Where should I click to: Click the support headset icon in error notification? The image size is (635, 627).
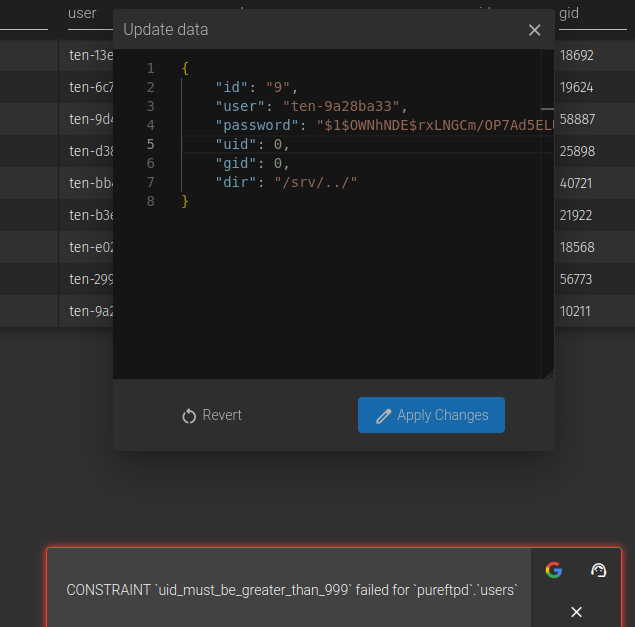598,570
